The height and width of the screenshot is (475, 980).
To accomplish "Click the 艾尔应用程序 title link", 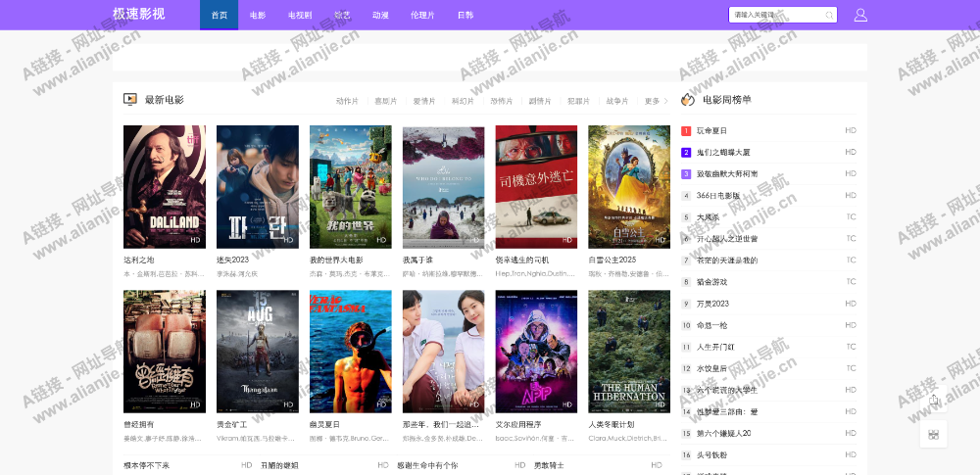I will tap(518, 424).
